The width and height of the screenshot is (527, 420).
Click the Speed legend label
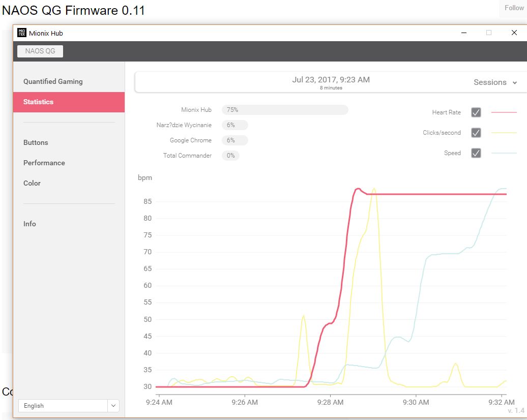pyautogui.click(x=452, y=153)
